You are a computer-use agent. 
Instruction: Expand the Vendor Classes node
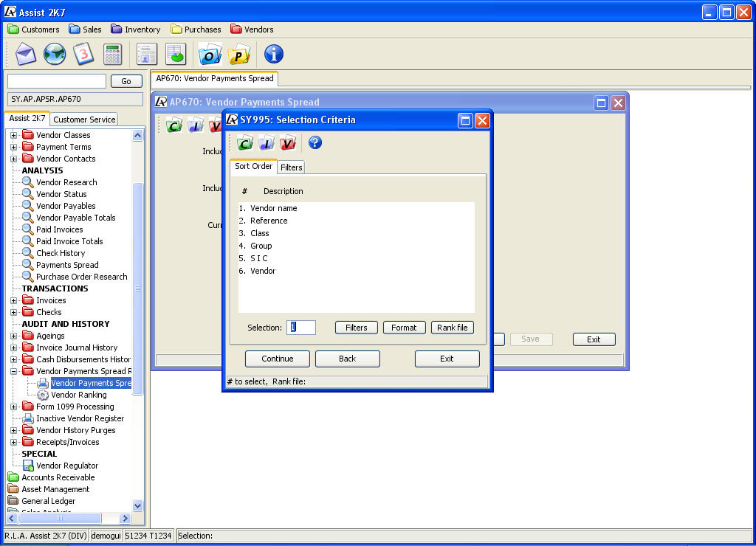point(13,136)
